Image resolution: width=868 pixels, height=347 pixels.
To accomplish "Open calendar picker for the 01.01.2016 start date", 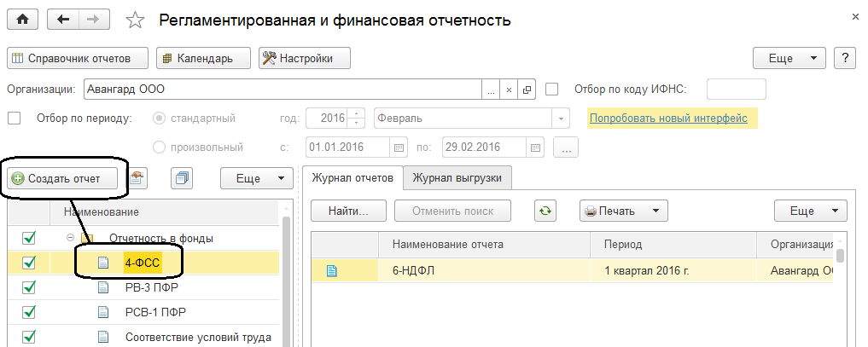I will point(399,147).
